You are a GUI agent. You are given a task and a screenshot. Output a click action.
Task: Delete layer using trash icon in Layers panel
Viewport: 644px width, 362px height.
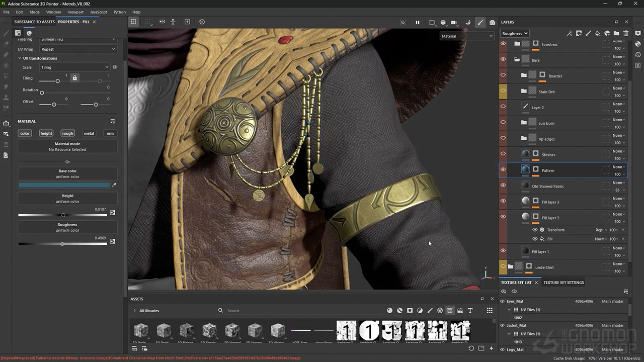click(626, 33)
